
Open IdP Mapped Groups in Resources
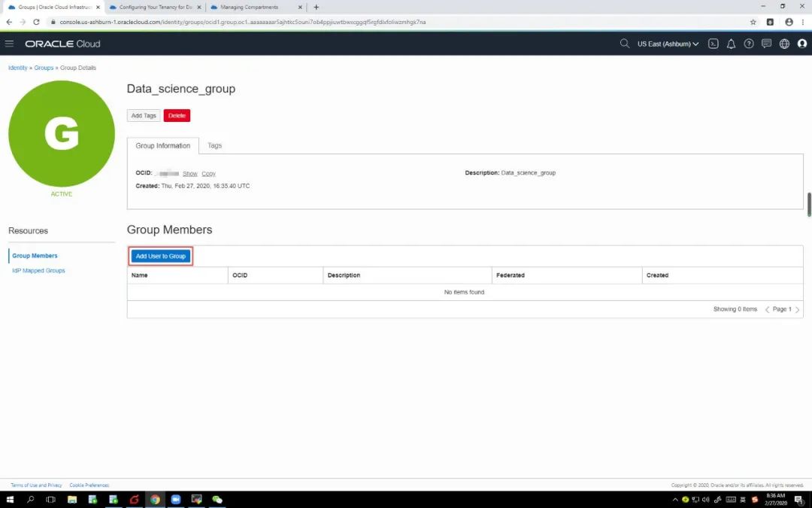(x=38, y=270)
